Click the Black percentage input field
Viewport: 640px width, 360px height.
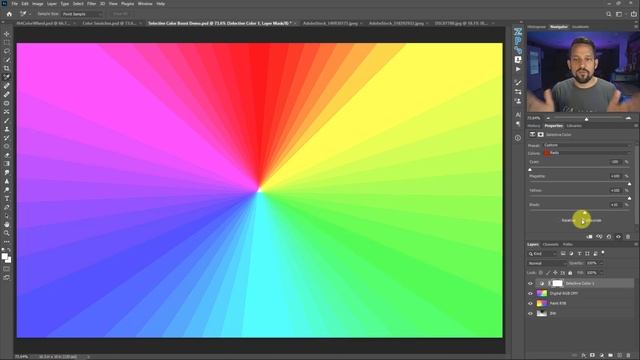point(615,205)
